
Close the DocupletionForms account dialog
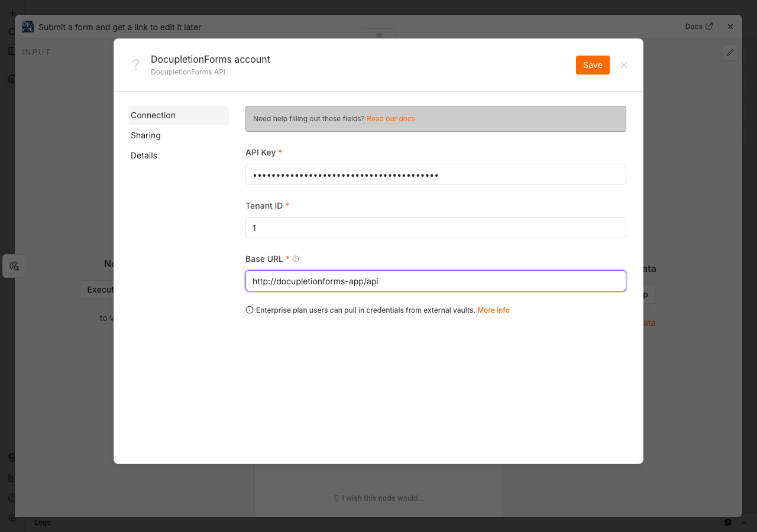coord(624,65)
